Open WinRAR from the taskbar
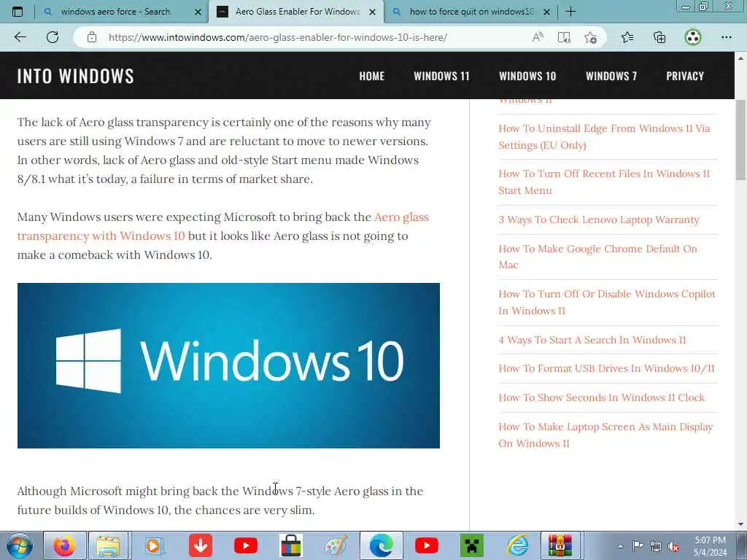This screenshot has height=560, width=747. (x=560, y=545)
